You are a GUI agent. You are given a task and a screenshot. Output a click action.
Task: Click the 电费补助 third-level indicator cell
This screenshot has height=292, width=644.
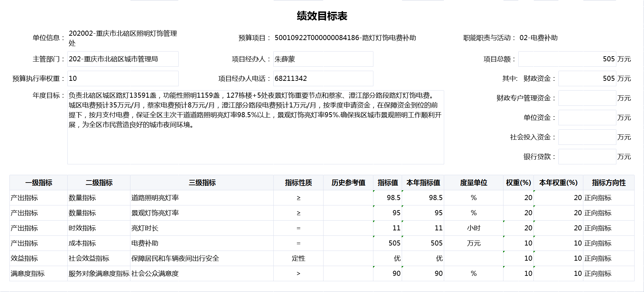pos(202,243)
